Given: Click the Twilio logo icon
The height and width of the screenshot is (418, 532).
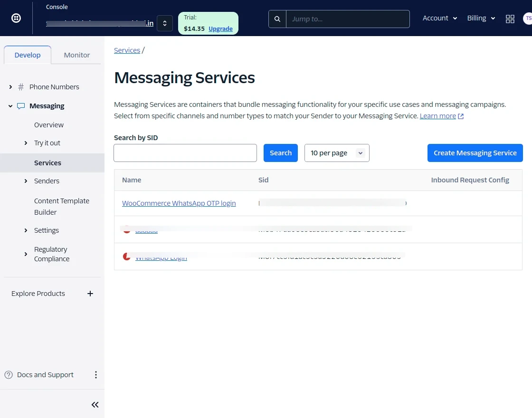Looking at the screenshot, I should 16,18.
